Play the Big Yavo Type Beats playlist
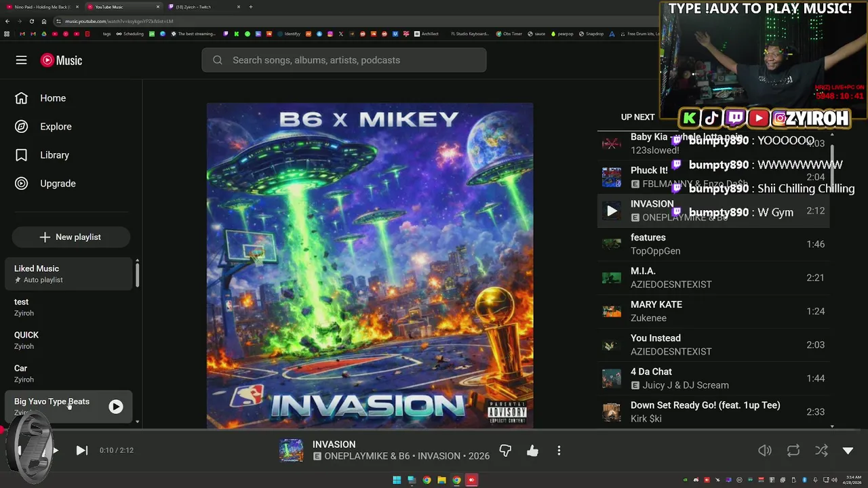868x488 pixels. (x=116, y=407)
